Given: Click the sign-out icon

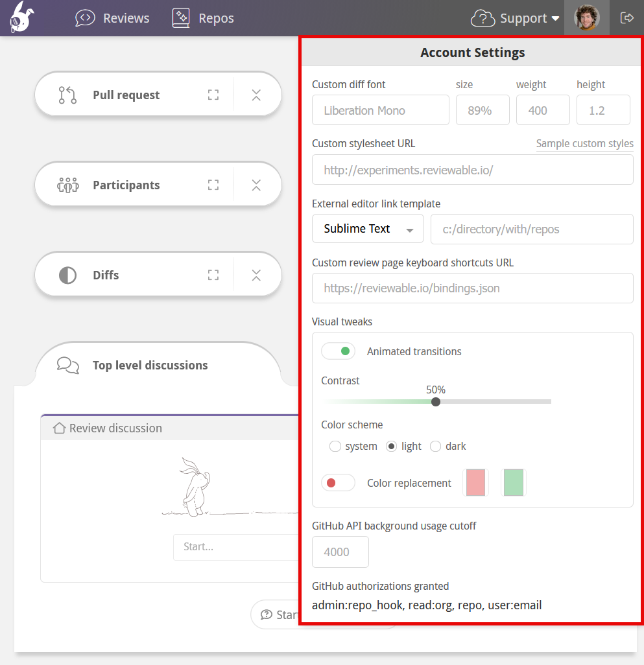Looking at the screenshot, I should pyautogui.click(x=626, y=17).
